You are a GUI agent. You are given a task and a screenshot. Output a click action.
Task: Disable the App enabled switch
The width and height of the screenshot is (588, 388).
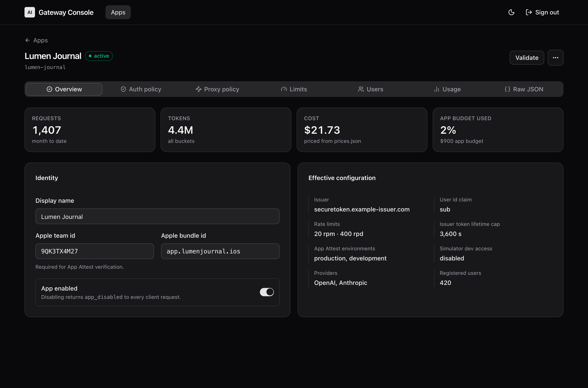tap(267, 292)
